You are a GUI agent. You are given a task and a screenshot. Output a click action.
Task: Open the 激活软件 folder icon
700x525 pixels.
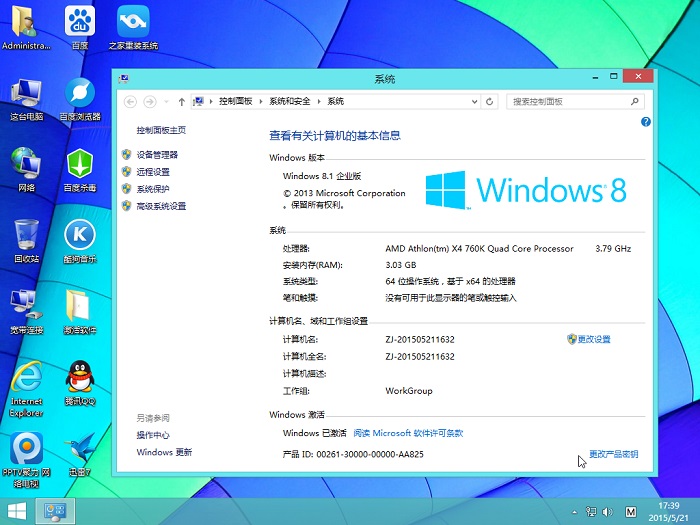(80, 312)
